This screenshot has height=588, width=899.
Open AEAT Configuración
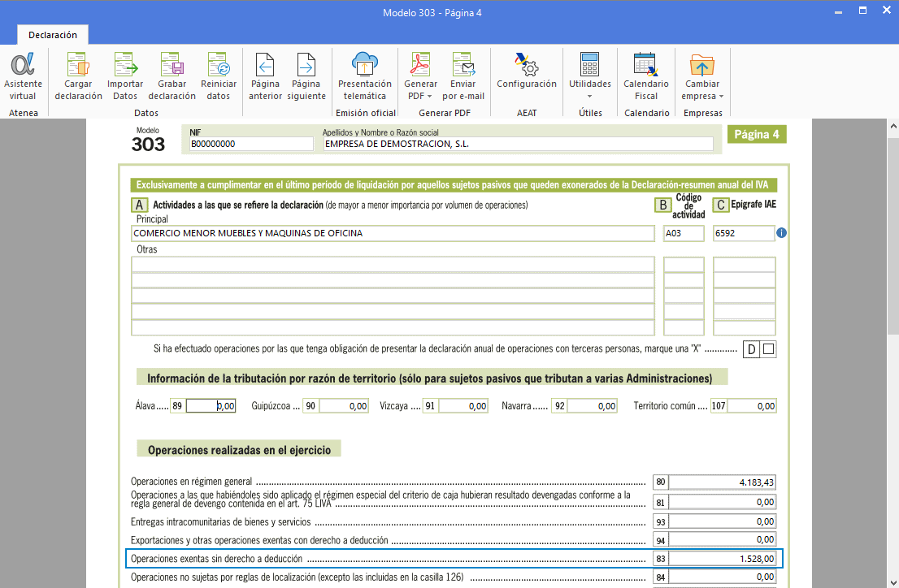click(527, 71)
